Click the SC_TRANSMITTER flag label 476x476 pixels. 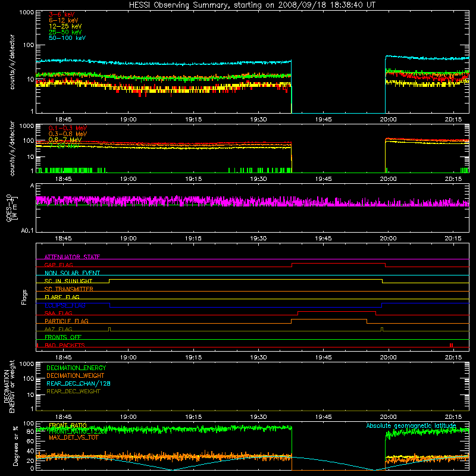(69, 289)
